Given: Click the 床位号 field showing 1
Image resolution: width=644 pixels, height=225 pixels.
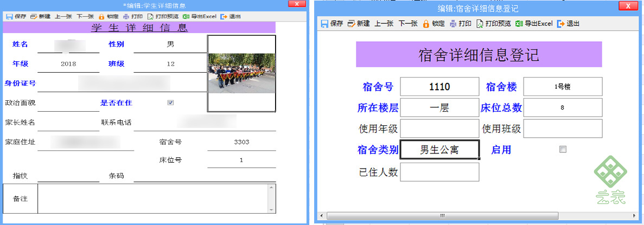Looking at the screenshot, I should [x=241, y=160].
